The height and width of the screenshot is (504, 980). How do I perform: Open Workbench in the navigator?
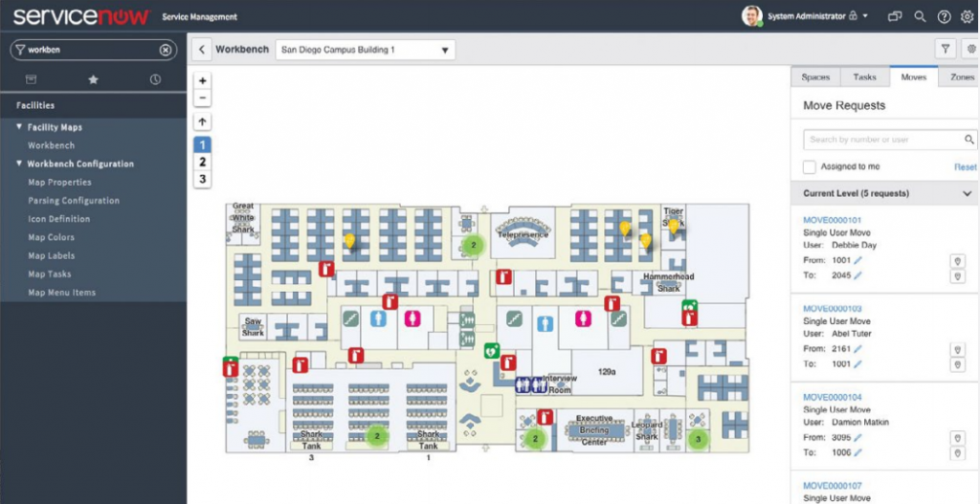(51, 145)
